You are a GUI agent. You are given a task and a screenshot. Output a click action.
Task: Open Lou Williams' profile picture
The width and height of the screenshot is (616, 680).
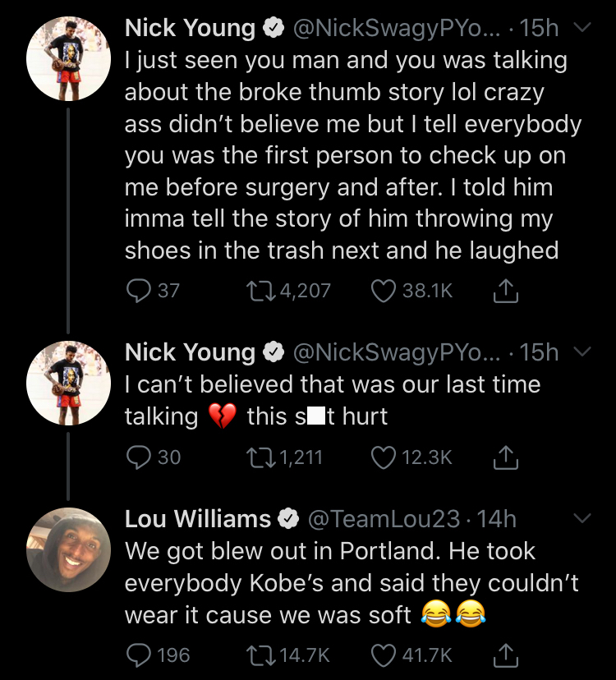click(x=68, y=550)
